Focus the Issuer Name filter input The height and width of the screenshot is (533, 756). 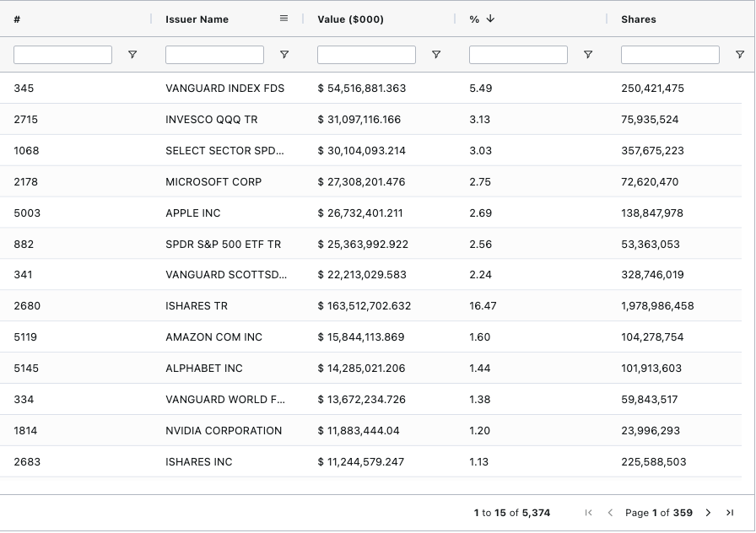[214, 55]
